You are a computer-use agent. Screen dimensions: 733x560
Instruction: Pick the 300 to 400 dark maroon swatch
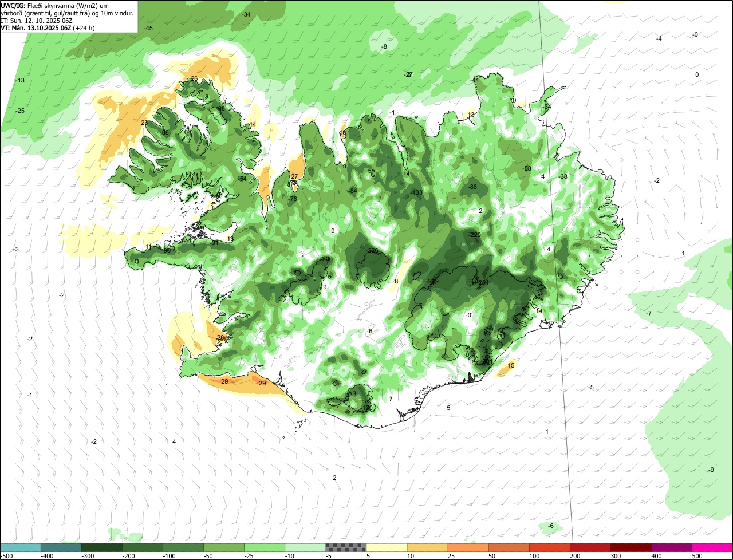coord(631,547)
